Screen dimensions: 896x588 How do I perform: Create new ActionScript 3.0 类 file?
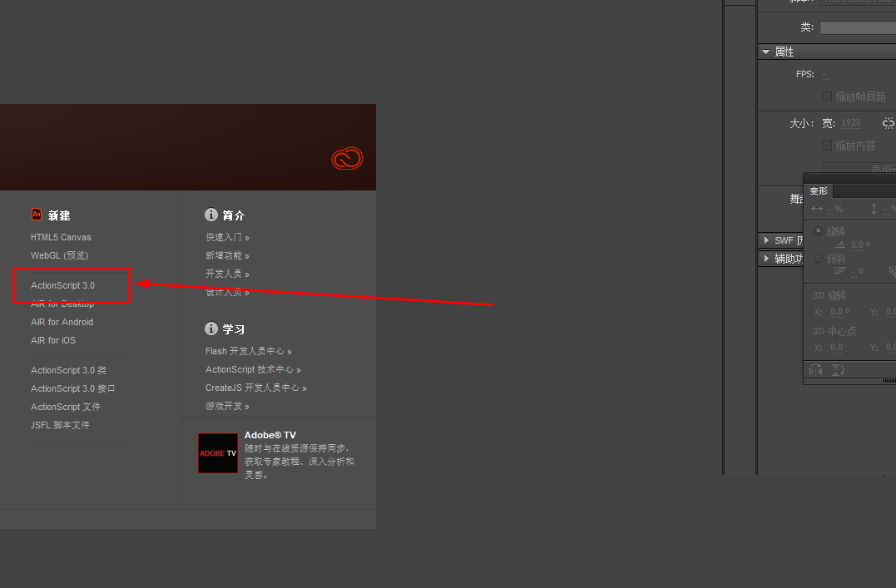coord(68,370)
